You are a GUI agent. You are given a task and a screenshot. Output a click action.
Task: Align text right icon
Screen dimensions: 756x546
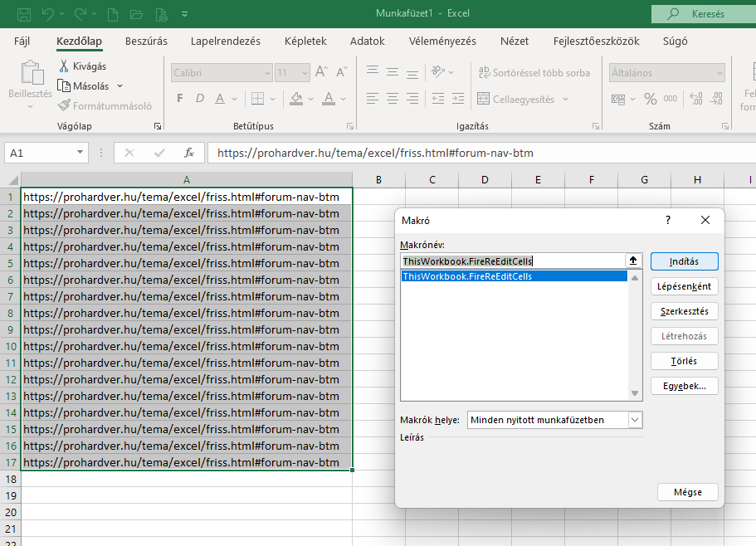(412, 99)
